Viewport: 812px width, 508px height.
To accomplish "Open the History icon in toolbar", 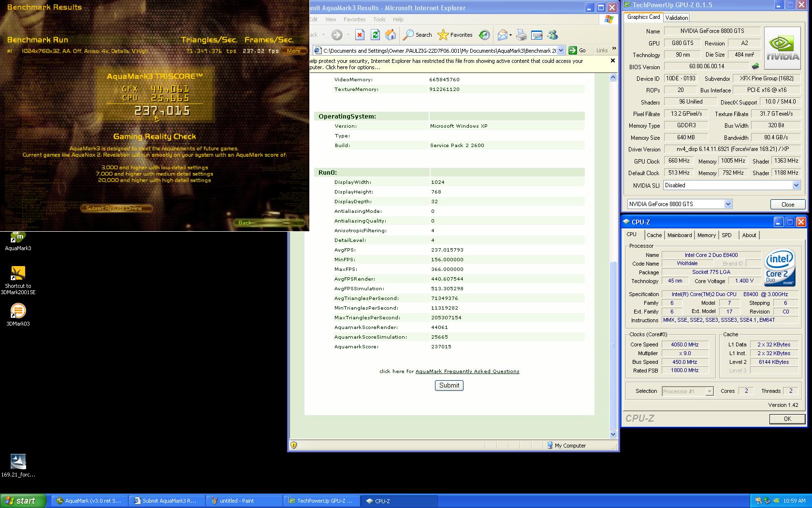I will point(484,35).
